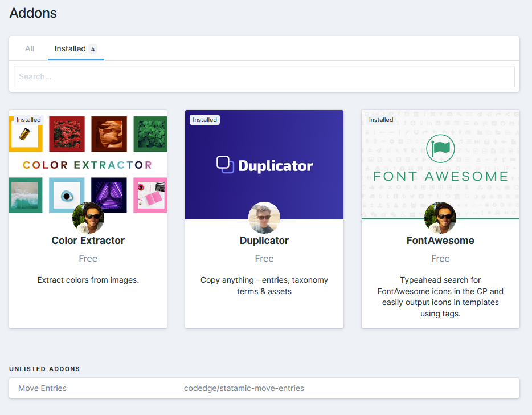This screenshot has width=532, height=415.
Task: Click the FontAwesome green flag logo
Action: (440, 149)
